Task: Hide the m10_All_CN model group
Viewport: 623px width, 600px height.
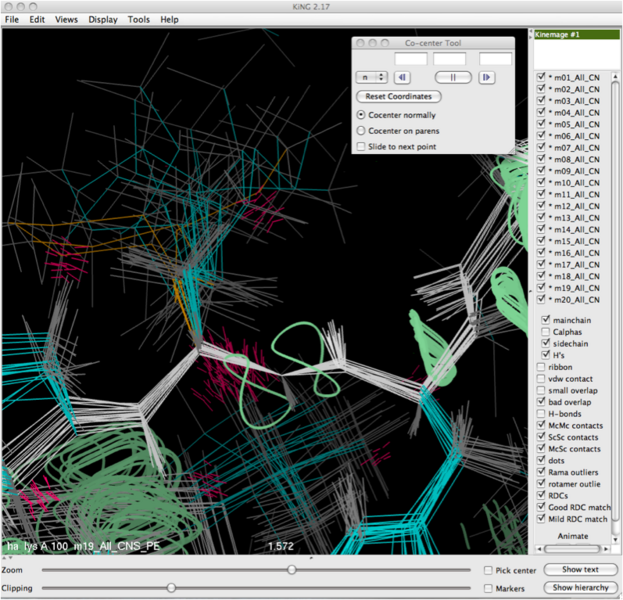Action: coord(541,183)
